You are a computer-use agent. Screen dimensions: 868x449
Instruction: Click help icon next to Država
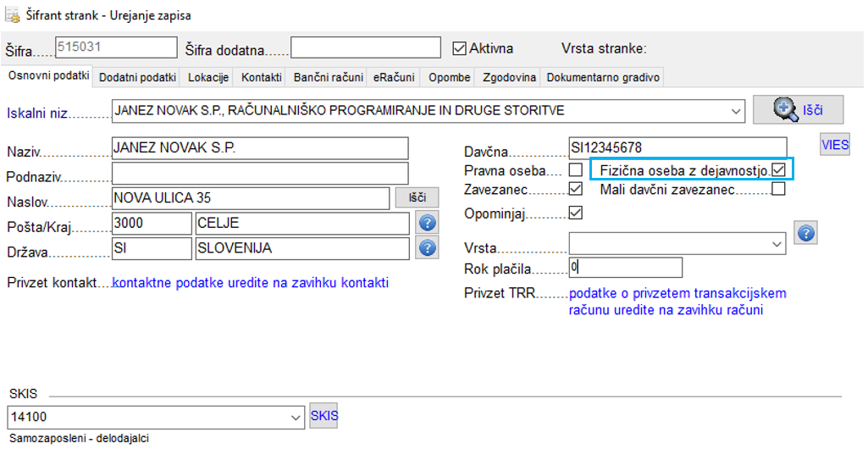click(428, 247)
